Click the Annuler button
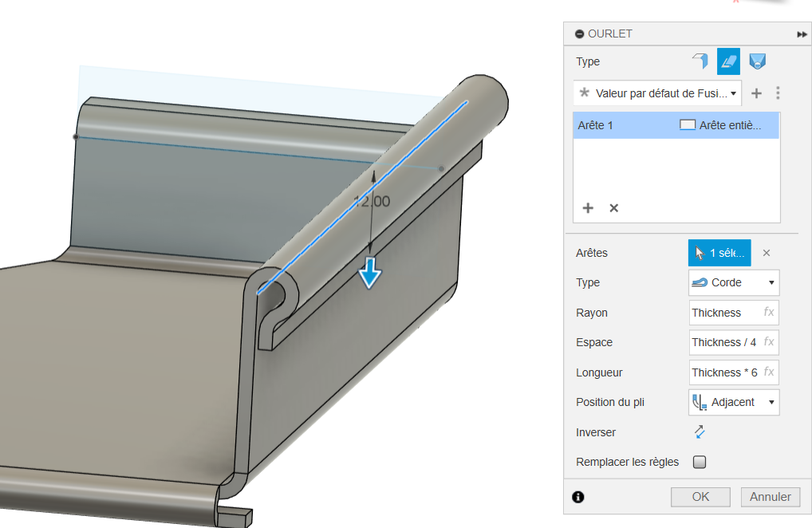The image size is (812, 528). point(770,497)
